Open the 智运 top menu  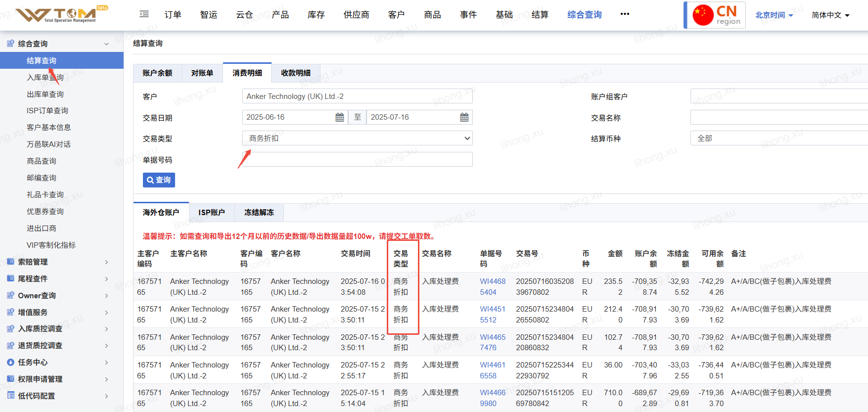click(x=209, y=14)
